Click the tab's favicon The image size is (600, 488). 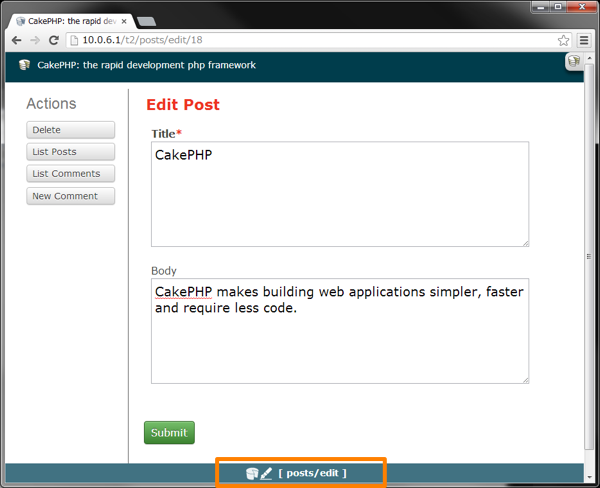[x=21, y=21]
